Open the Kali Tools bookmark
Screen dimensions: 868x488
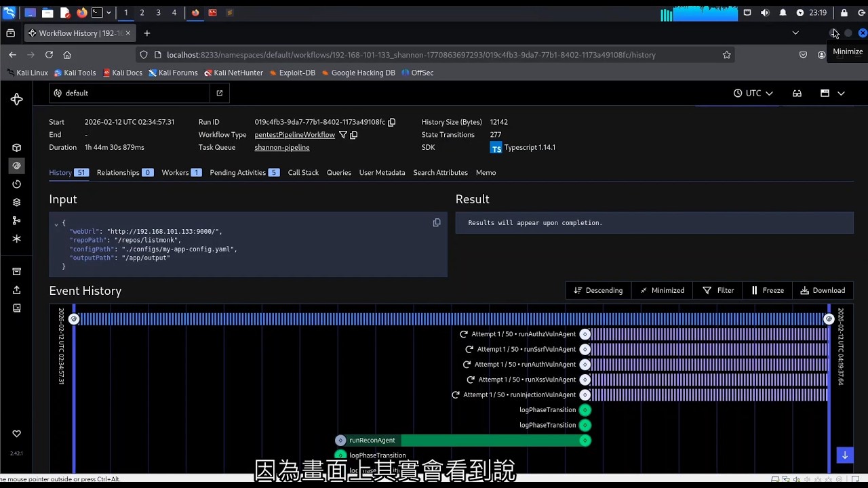coord(75,73)
